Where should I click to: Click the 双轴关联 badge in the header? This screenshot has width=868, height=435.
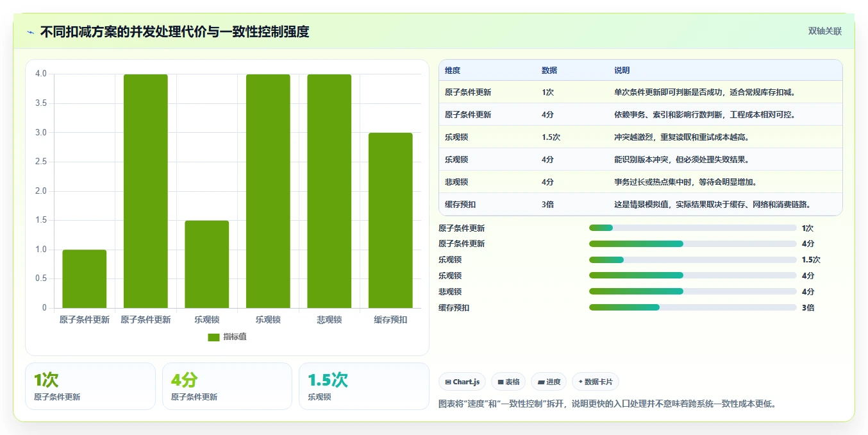pos(824,31)
